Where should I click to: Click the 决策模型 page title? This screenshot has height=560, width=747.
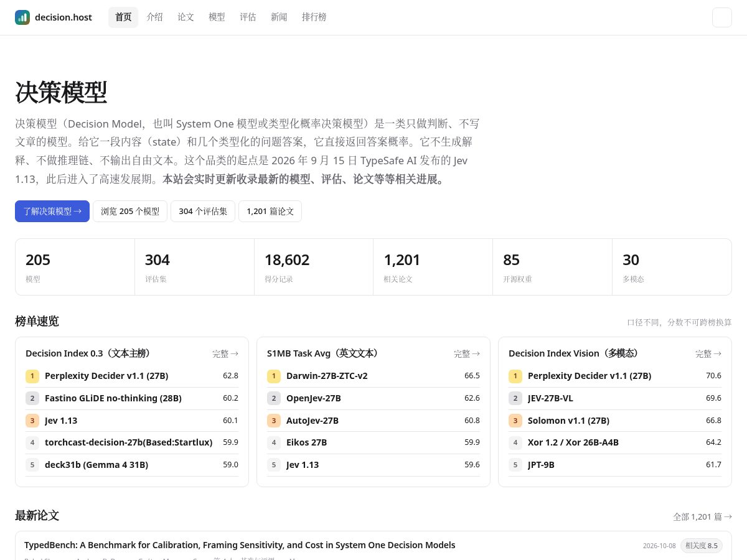tap(61, 93)
